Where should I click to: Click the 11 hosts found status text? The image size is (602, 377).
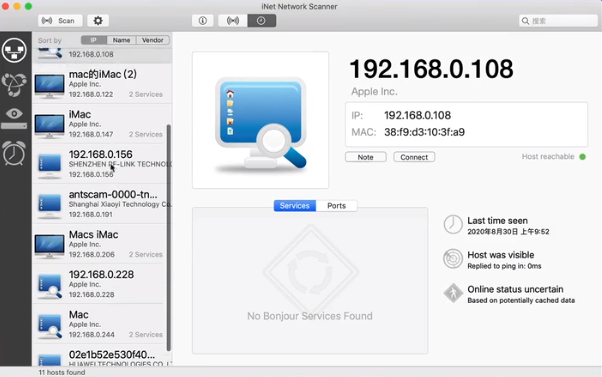point(62,372)
